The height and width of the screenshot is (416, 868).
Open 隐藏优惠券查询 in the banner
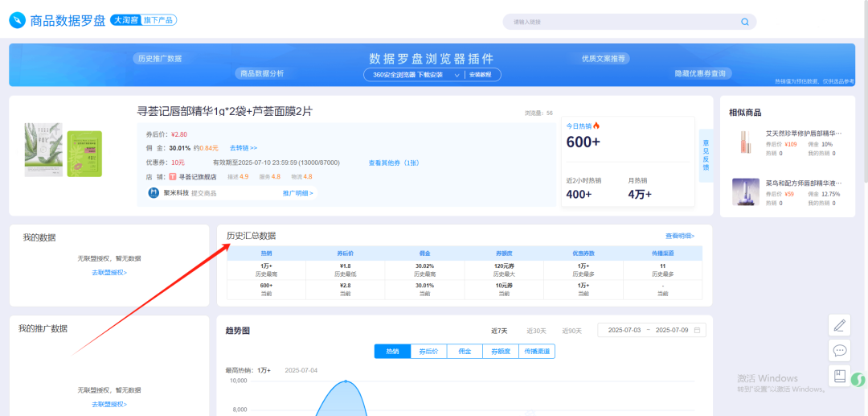pyautogui.click(x=700, y=73)
